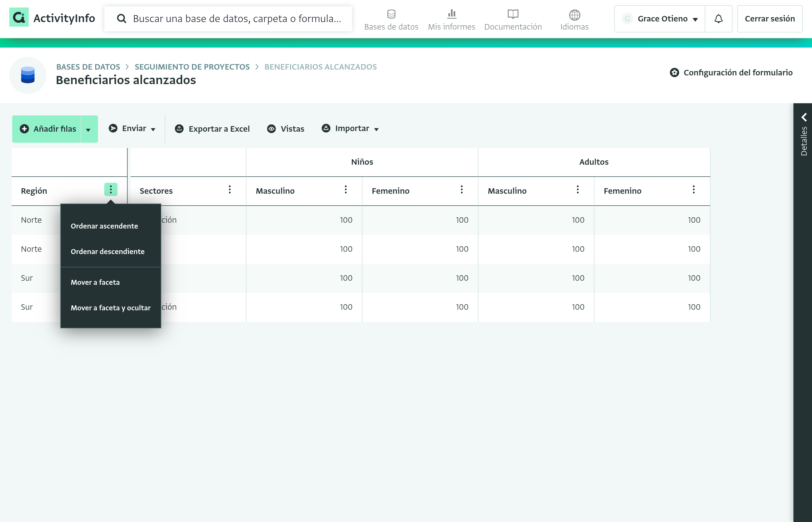Focus the database search field
The image size is (812, 522).
pos(228,19)
